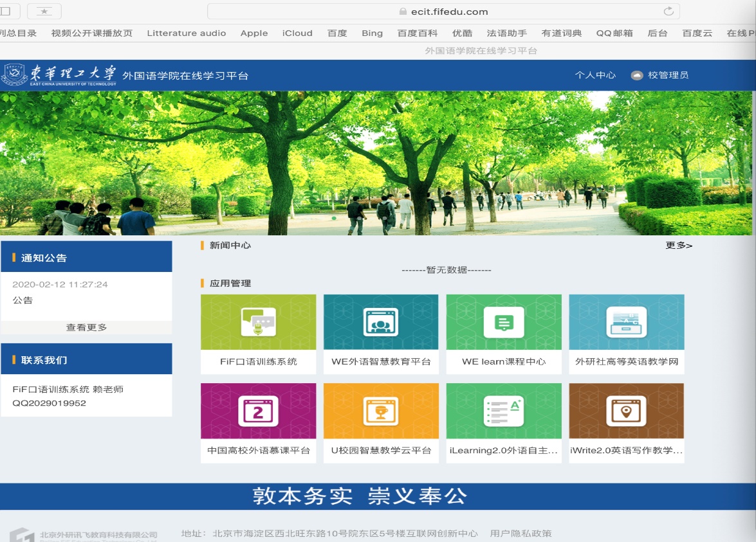Click 查看更多 under 通知公告
Screen dimensions: 756x542
(x=86, y=327)
